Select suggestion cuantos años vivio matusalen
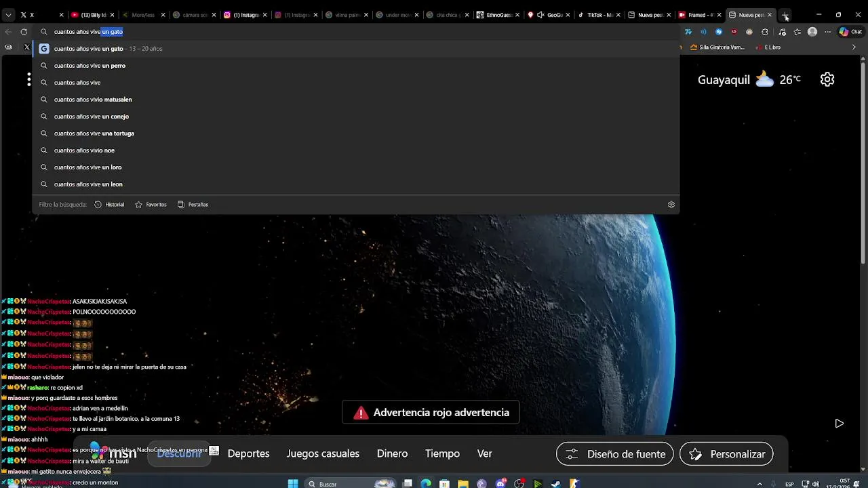This screenshot has width=868, height=488. point(356,100)
